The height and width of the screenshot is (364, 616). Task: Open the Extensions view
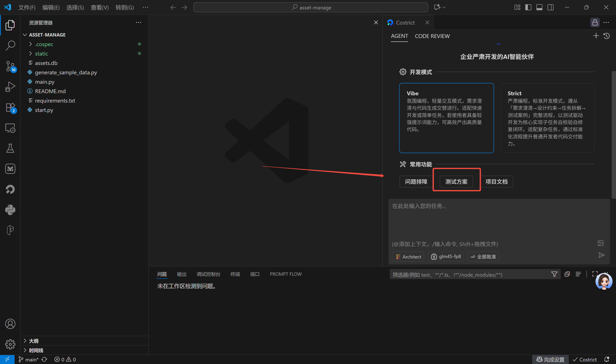[x=10, y=107]
